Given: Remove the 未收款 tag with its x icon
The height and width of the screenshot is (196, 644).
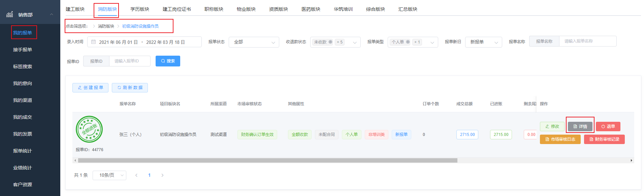Looking at the screenshot, I should [x=330, y=42].
